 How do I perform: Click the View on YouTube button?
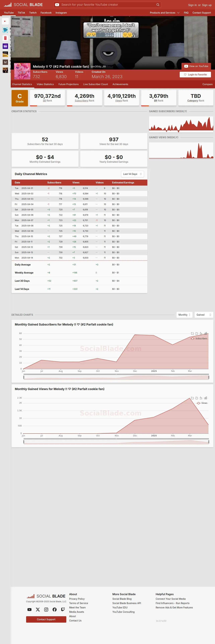pyautogui.click(x=196, y=66)
